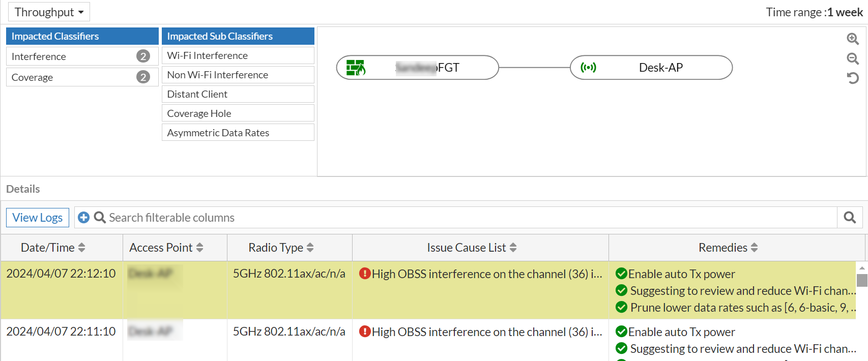Click the Search filterable columns field

pyautogui.click(x=458, y=218)
